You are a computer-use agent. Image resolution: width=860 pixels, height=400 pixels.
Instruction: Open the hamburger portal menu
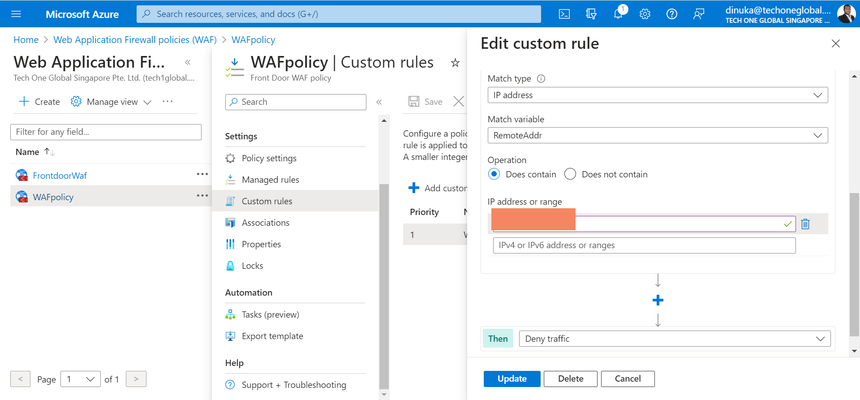(x=16, y=14)
